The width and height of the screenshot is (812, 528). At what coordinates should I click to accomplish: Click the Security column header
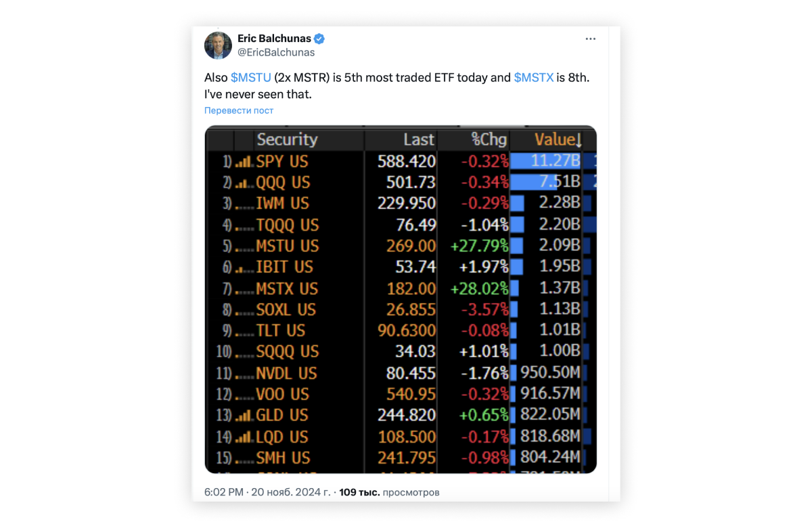[x=287, y=139]
